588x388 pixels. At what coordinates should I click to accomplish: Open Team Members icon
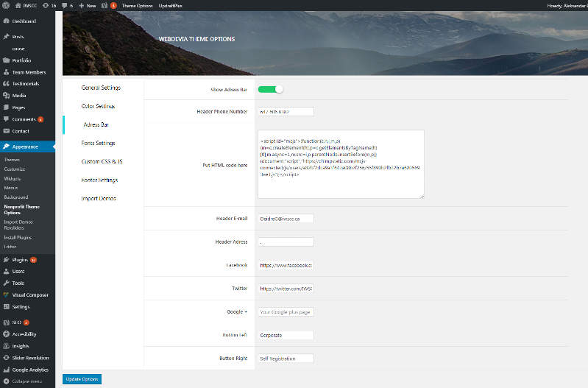(6, 72)
